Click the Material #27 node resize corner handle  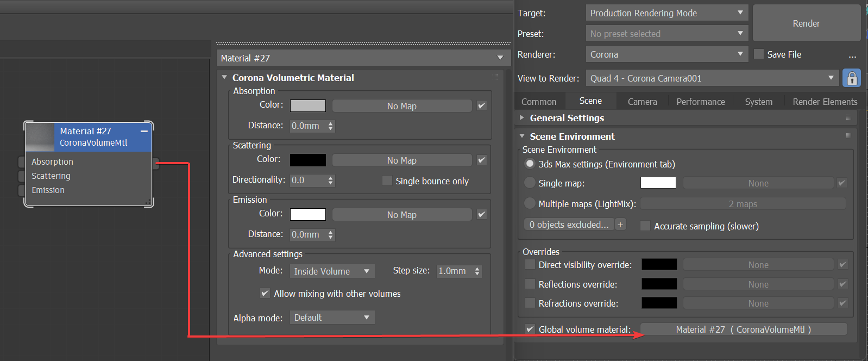coord(147,202)
